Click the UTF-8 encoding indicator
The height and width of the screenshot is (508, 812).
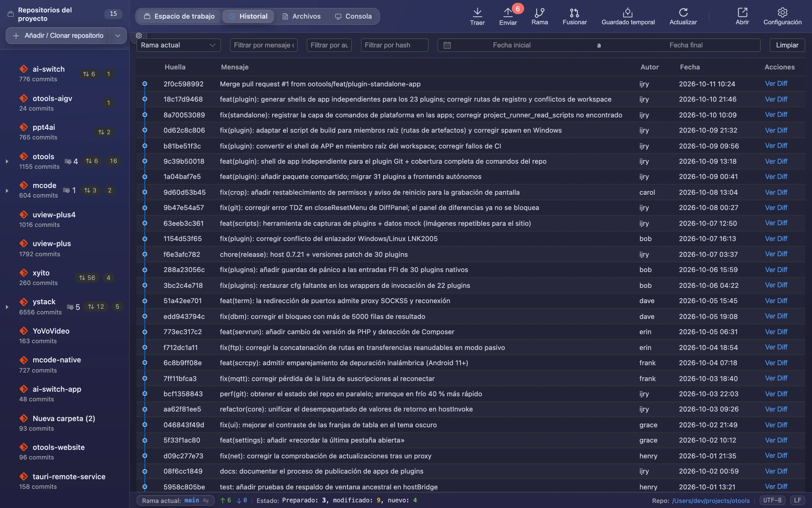(x=773, y=500)
